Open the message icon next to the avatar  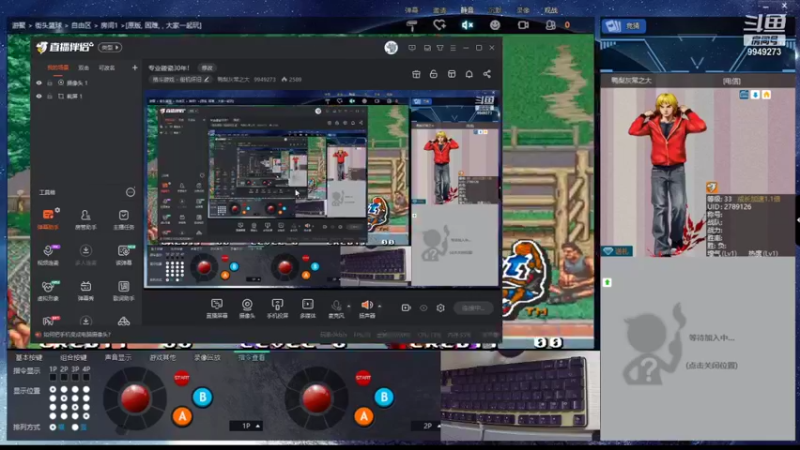tap(412, 47)
